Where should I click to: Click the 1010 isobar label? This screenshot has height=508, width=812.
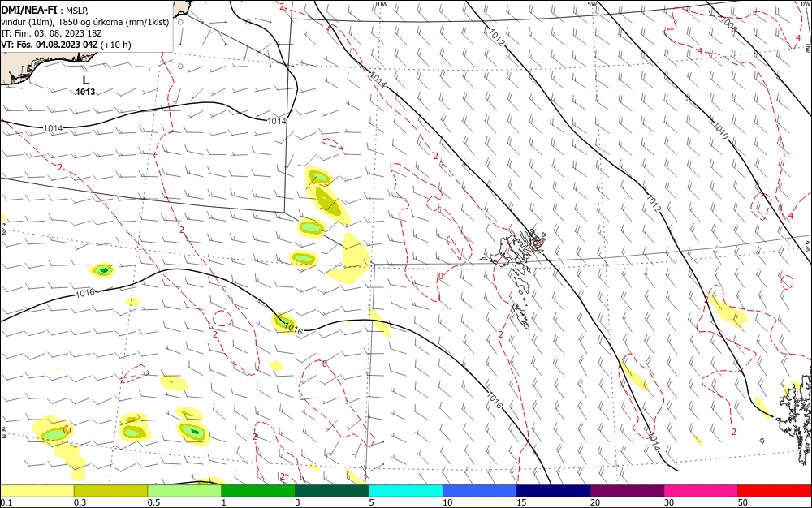(720, 131)
